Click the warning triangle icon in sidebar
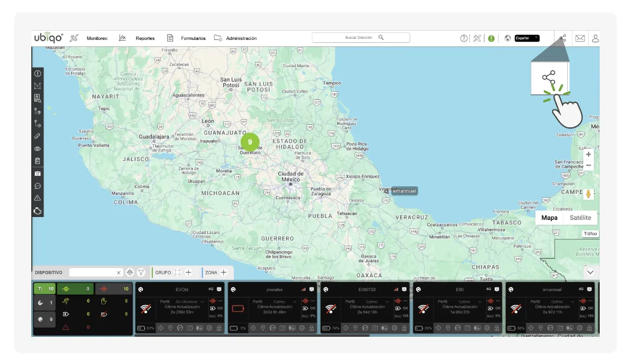The height and width of the screenshot is (364, 628). tap(38, 198)
